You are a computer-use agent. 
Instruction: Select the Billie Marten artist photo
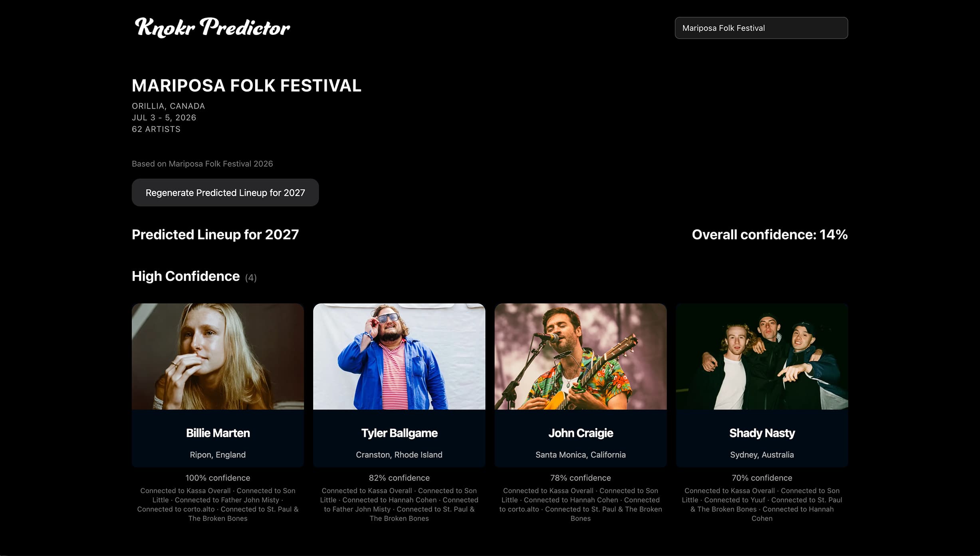(x=218, y=356)
